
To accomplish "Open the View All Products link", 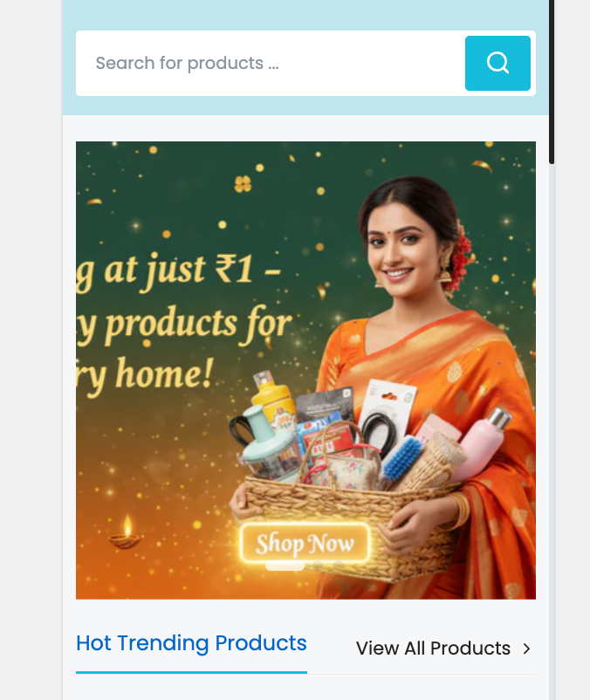I will pos(433,649).
